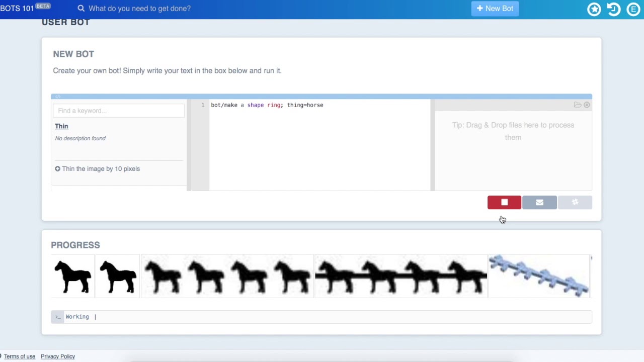Click the 'No description found' text
Image resolution: width=644 pixels, height=362 pixels.
click(80, 138)
